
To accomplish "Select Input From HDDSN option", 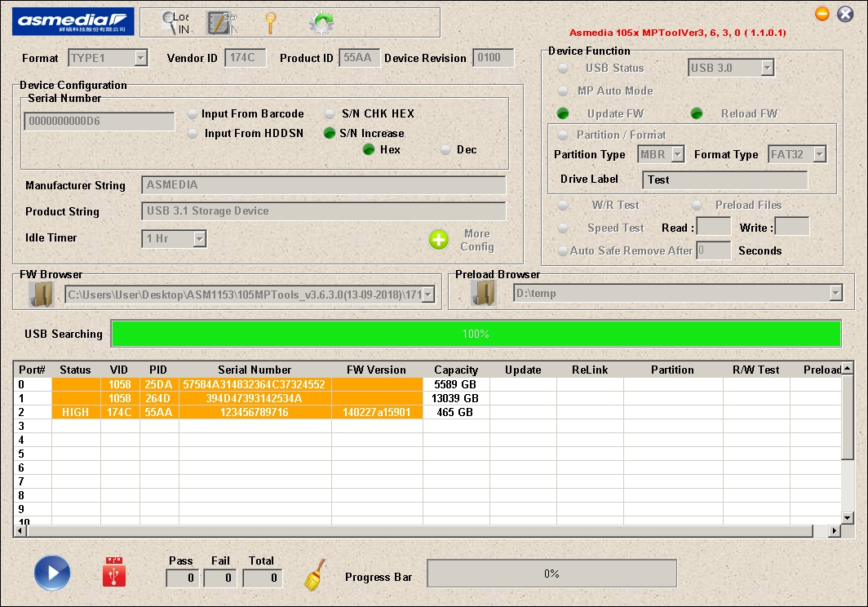I will point(192,134).
